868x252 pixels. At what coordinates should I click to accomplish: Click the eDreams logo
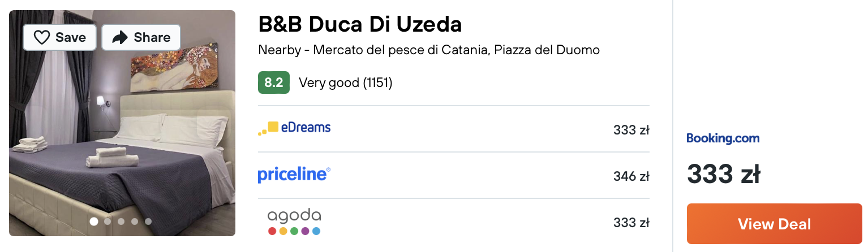[x=294, y=128]
